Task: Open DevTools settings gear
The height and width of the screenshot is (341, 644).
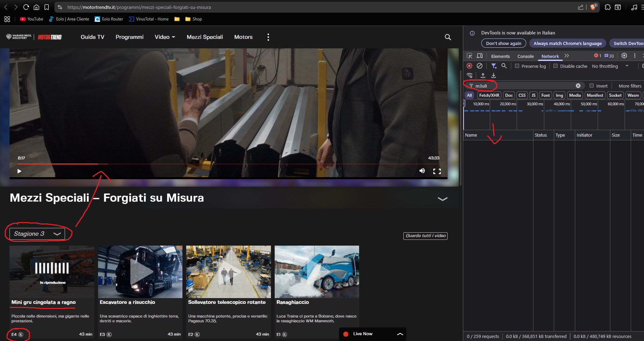Action: click(x=624, y=56)
